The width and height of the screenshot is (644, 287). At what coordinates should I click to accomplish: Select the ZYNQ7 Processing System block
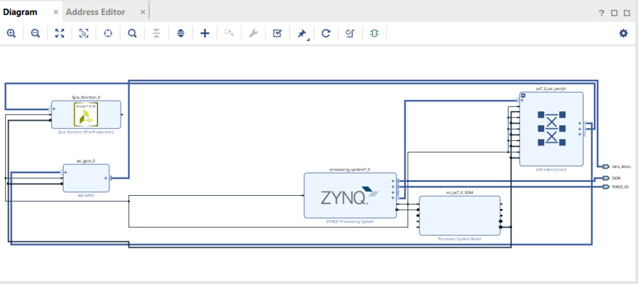[x=350, y=195]
